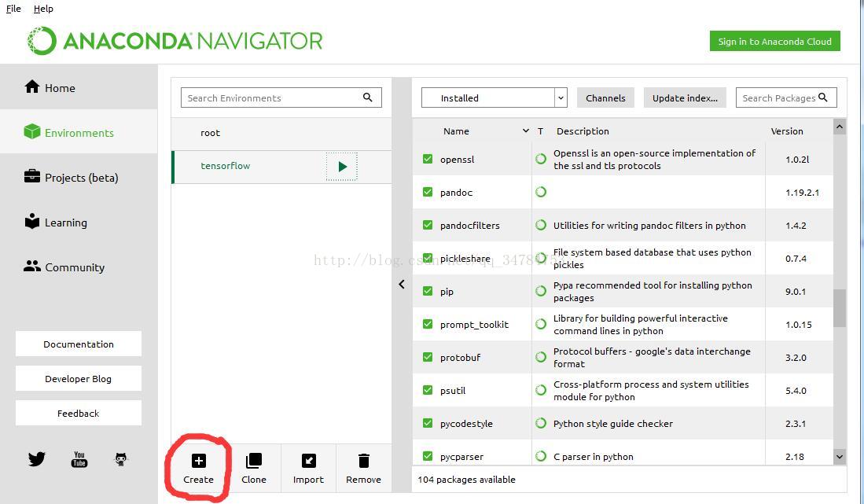Click the Create environment plus icon

coord(198,461)
